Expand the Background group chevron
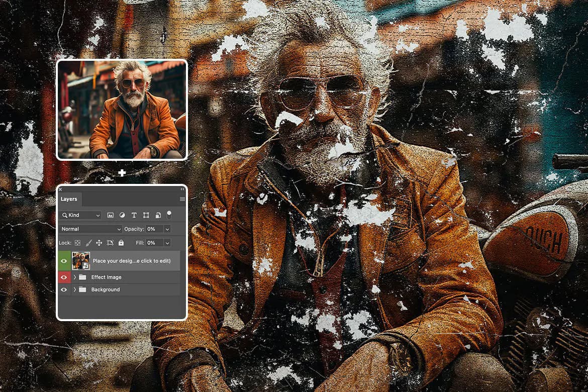This screenshot has width=588, height=392. point(74,289)
